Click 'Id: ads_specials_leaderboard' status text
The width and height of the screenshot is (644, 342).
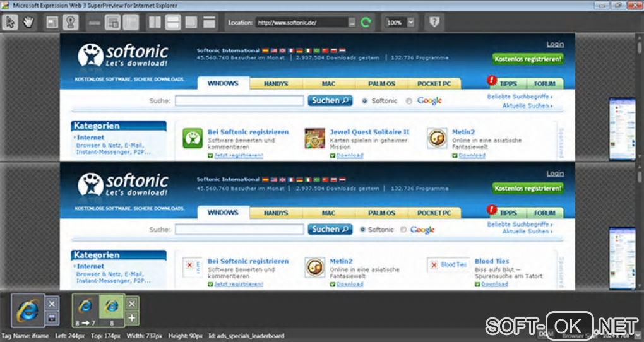click(x=246, y=336)
